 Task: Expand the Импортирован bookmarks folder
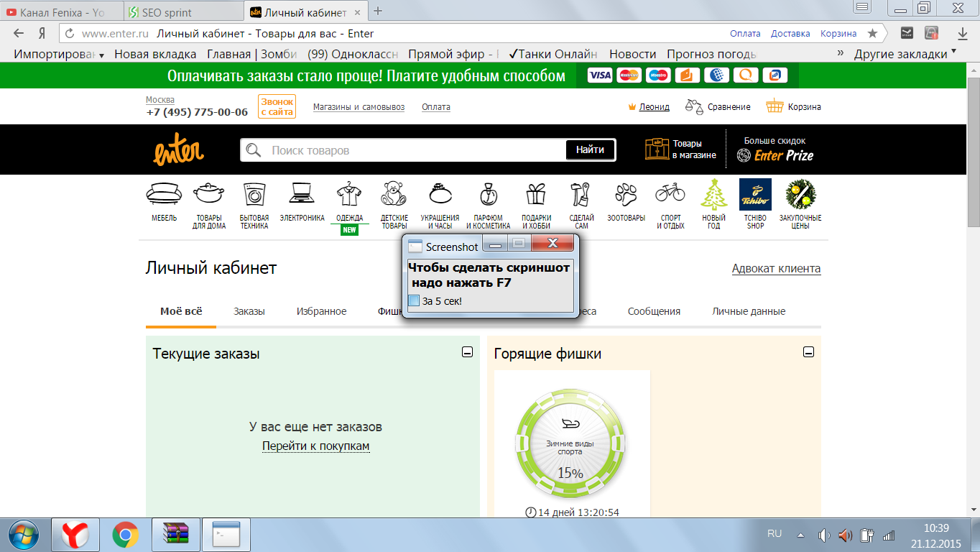coord(59,54)
